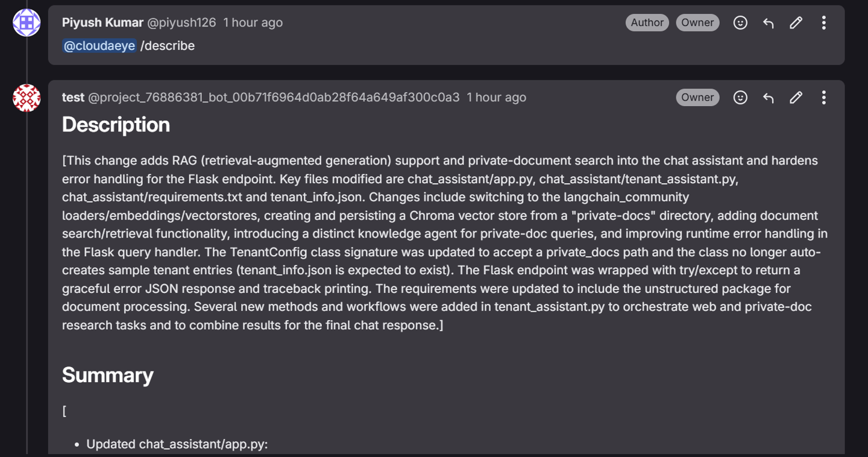
Task: Open the @cloudaeye mention link
Action: 99,45
